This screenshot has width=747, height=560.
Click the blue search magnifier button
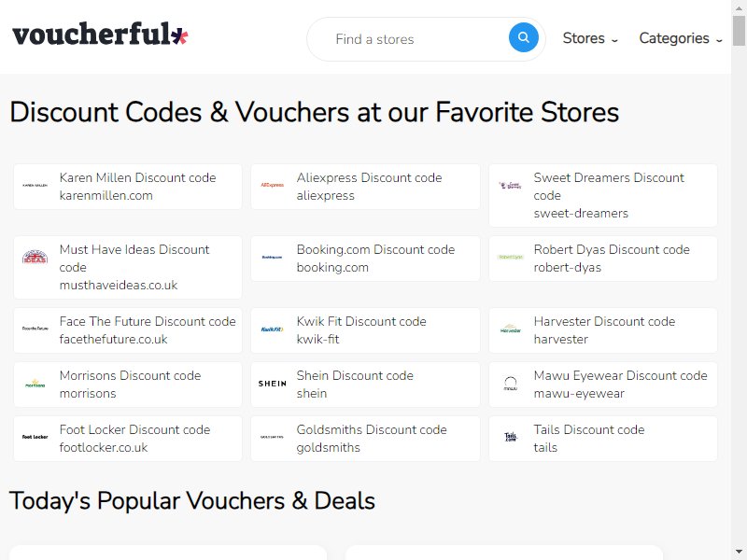point(523,37)
